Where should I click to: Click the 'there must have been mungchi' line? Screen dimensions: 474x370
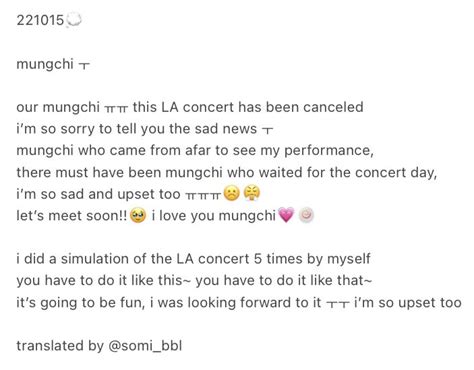(x=227, y=172)
